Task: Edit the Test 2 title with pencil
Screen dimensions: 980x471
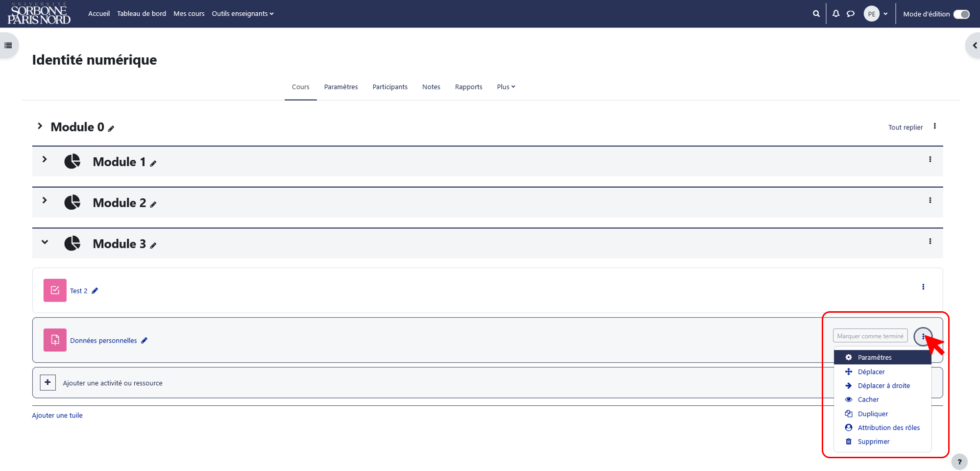Action: tap(95, 291)
